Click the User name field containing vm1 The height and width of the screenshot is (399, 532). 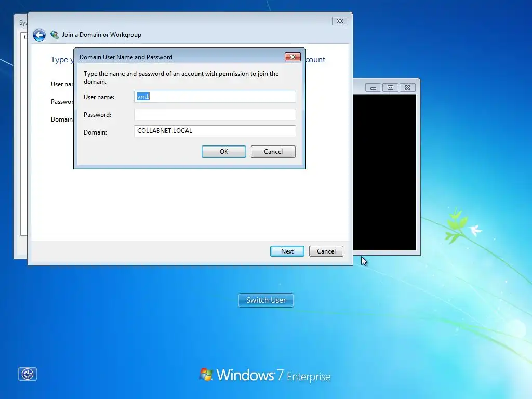pyautogui.click(x=215, y=97)
